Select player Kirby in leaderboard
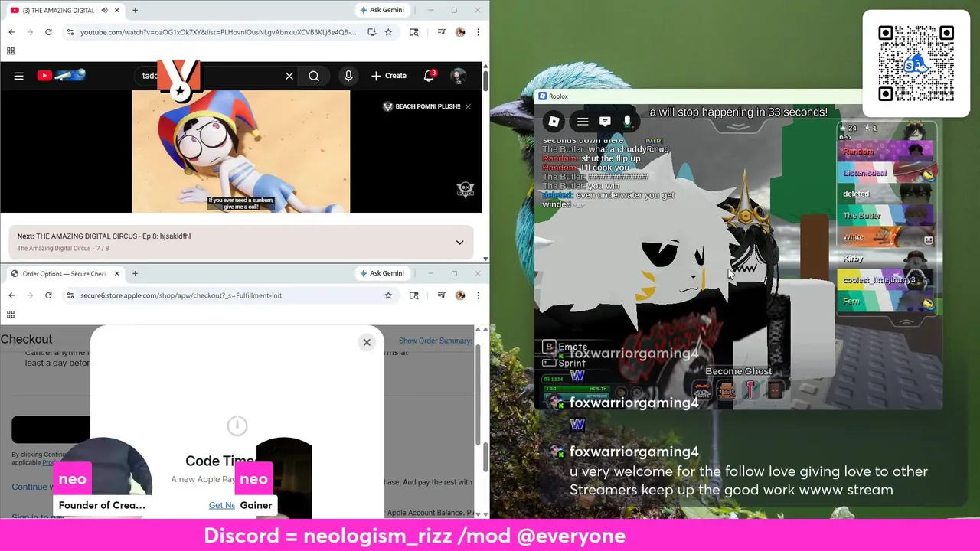The width and height of the screenshot is (980, 551). tap(887, 259)
